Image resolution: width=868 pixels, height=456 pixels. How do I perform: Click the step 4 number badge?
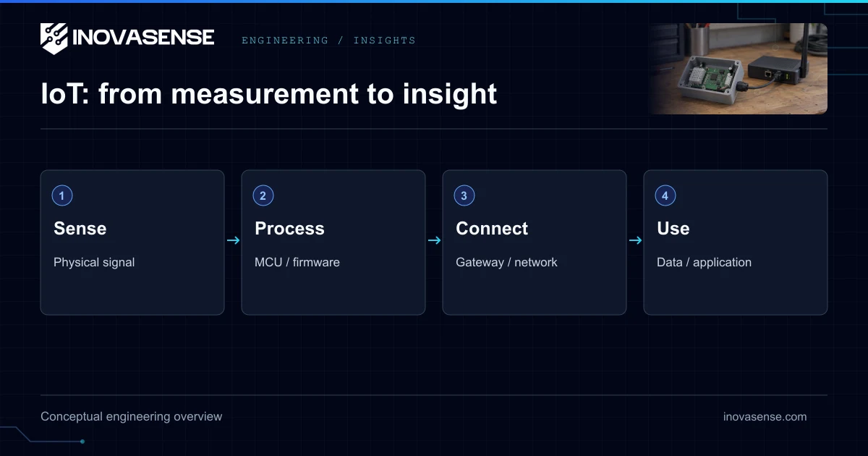point(665,195)
